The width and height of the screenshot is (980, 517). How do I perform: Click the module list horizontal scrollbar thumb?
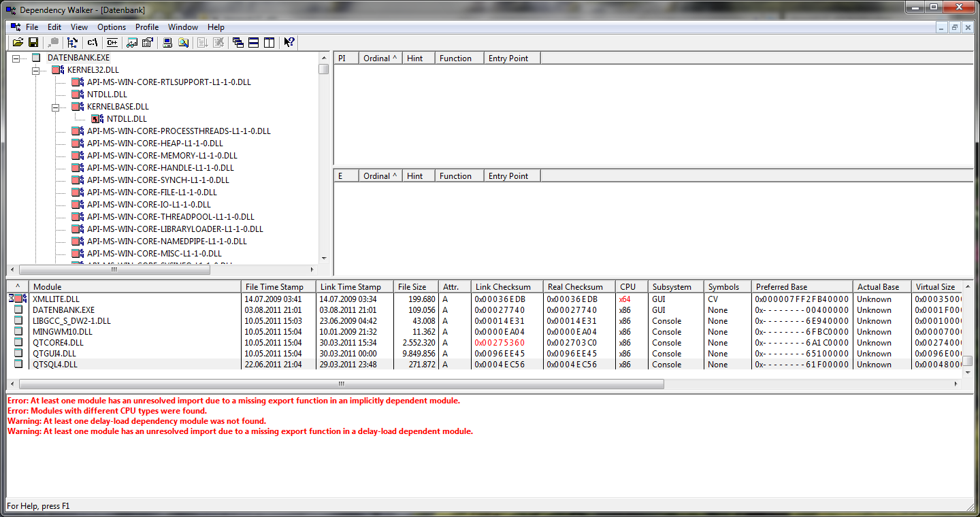pos(342,384)
